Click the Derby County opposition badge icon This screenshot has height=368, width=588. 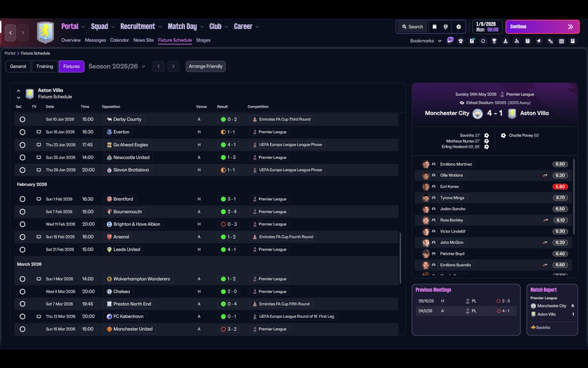tap(109, 120)
